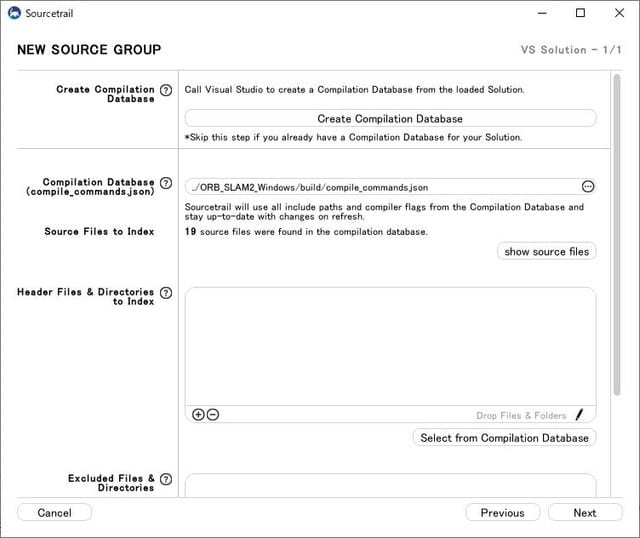Viewport: 640px width, 538px height.
Task: Click the show source files button
Action: click(x=546, y=252)
